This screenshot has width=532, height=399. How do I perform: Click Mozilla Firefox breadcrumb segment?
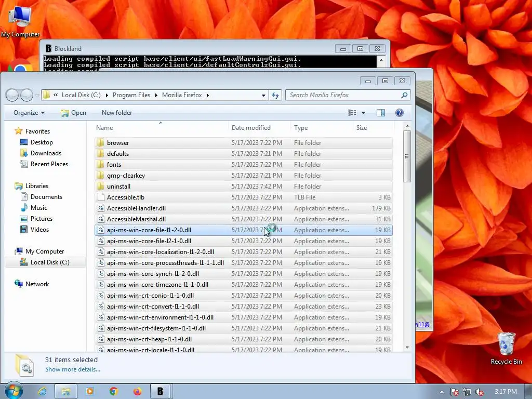(x=182, y=95)
